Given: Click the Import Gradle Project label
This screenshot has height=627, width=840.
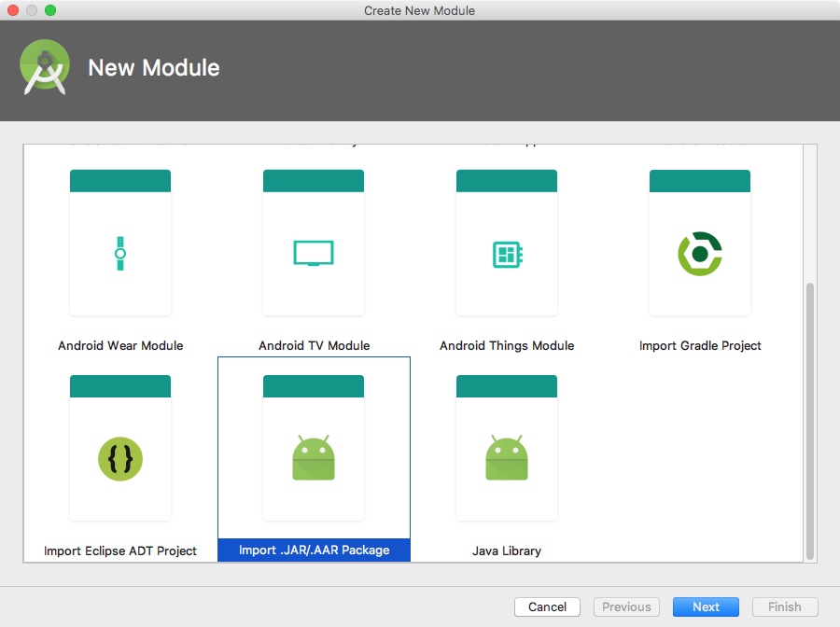Looking at the screenshot, I should pyautogui.click(x=700, y=346).
